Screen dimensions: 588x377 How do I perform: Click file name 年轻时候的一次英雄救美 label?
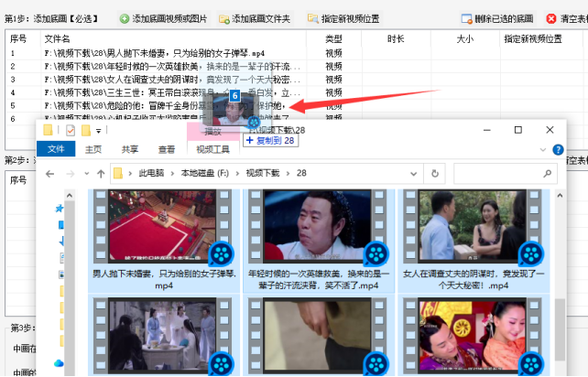[x=319, y=280]
